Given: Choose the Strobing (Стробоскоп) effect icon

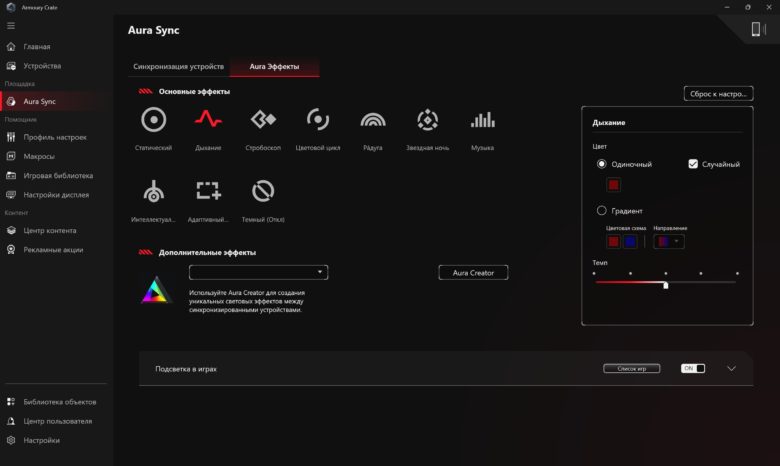Looking at the screenshot, I should [263, 119].
